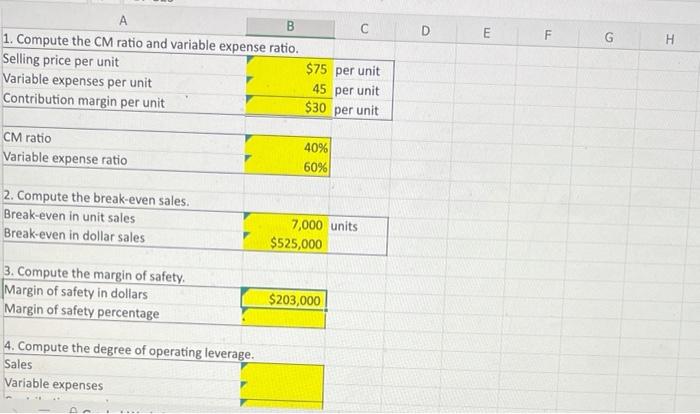Viewport: 700px width, 414px height.
Task: Select column A header
Action: 123,21
